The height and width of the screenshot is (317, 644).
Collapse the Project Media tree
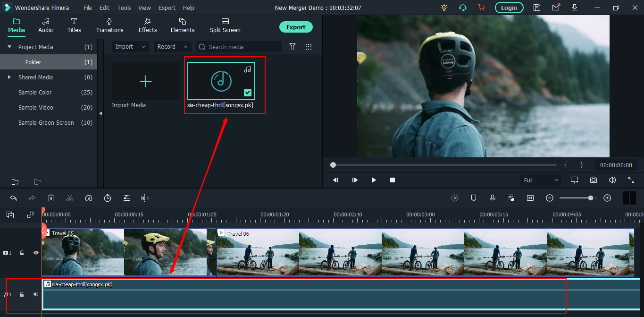(x=9, y=47)
